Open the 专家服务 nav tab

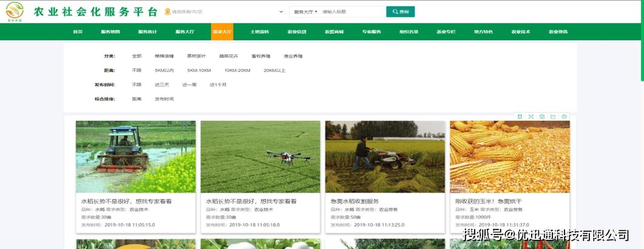(x=371, y=32)
